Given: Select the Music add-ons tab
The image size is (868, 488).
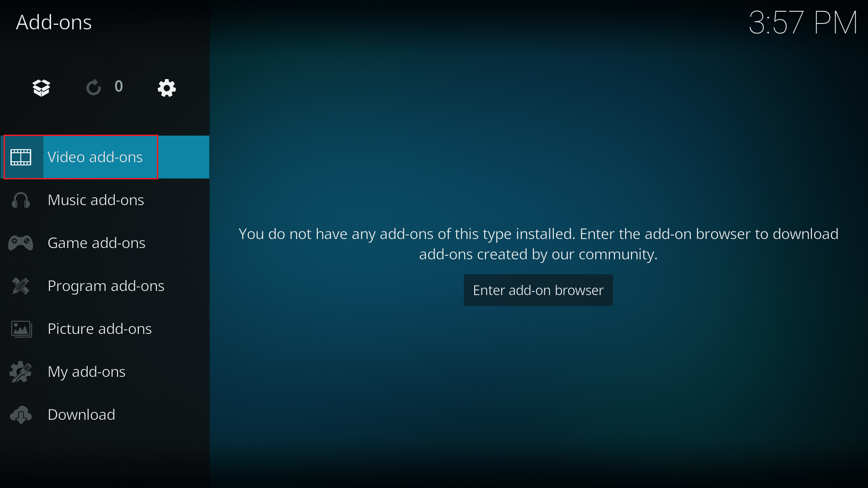Looking at the screenshot, I should 95,200.
